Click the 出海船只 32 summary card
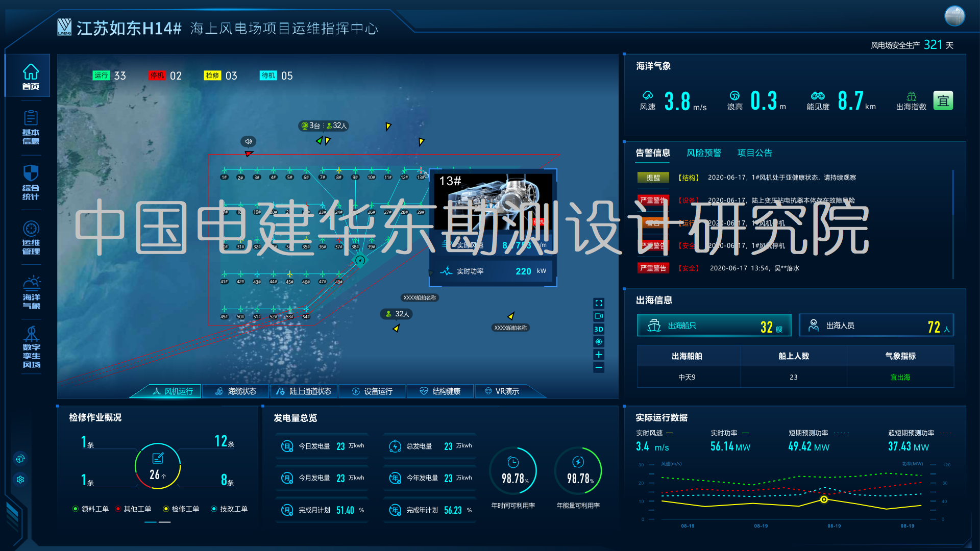 tap(714, 325)
